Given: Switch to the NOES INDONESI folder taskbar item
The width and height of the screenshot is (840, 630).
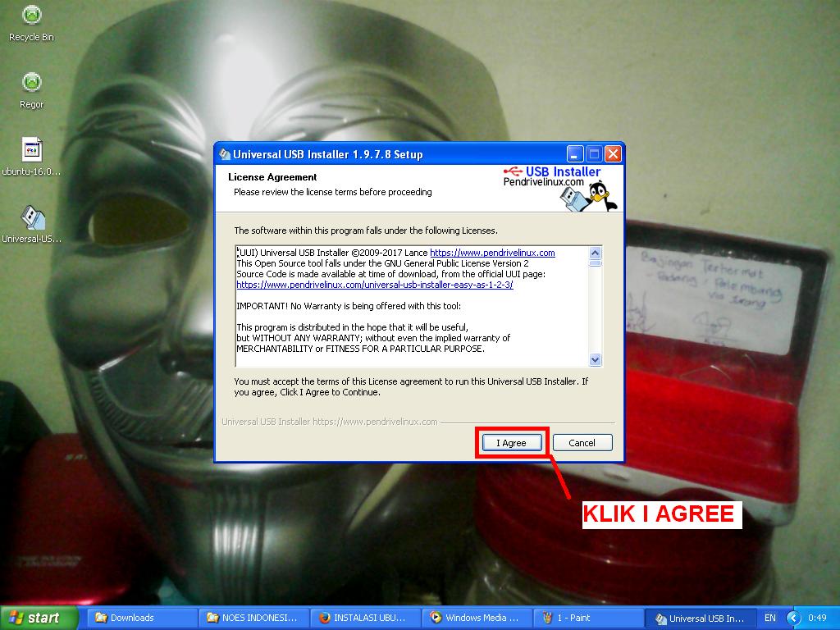Looking at the screenshot, I should click(x=254, y=618).
